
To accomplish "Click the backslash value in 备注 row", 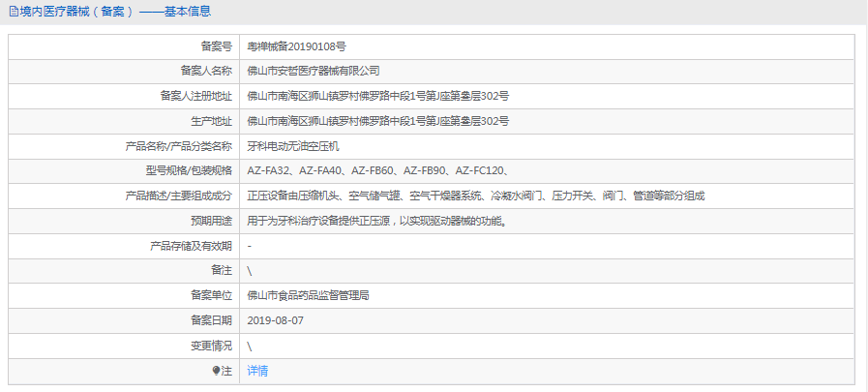I will tap(250, 271).
